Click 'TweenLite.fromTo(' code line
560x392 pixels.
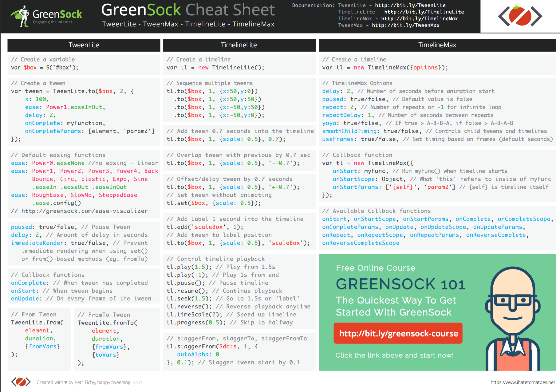107,323
